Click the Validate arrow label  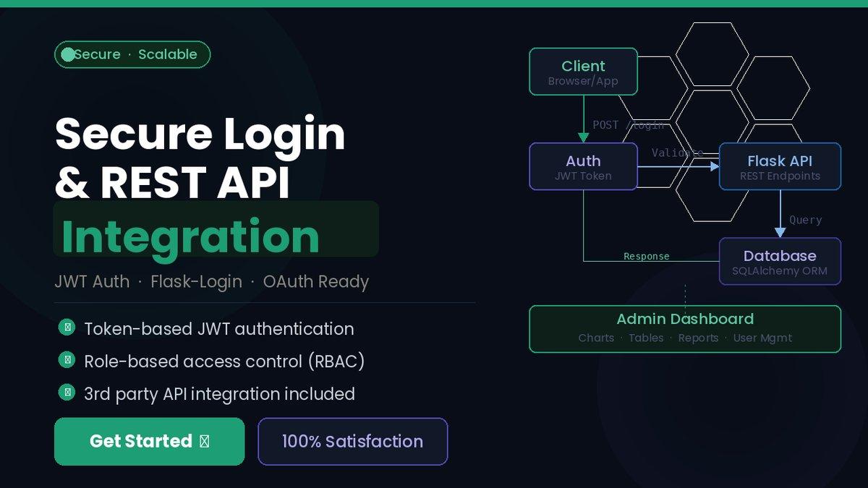[x=677, y=153]
